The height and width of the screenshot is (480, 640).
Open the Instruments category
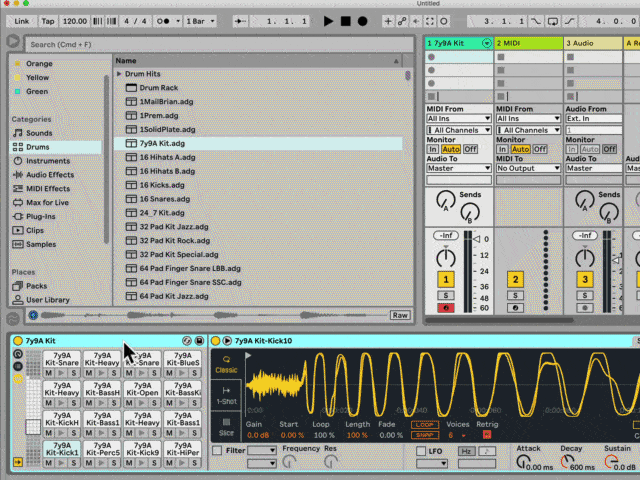(48, 161)
